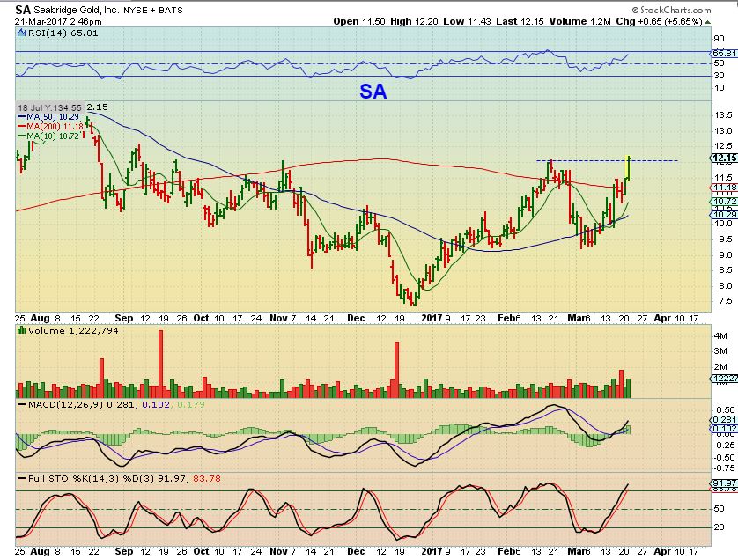Click the 'Volume 1.2M' header value
The height and width of the screenshot is (560, 738).
click(x=579, y=22)
